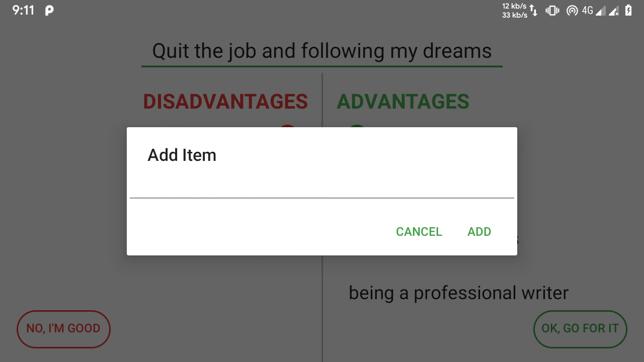Tap the network speed arrows icon

pos(534,11)
